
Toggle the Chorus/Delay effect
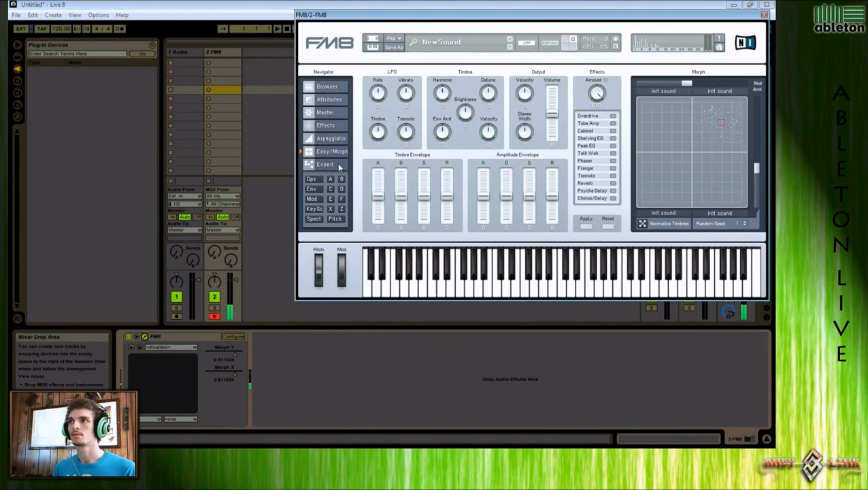point(613,198)
